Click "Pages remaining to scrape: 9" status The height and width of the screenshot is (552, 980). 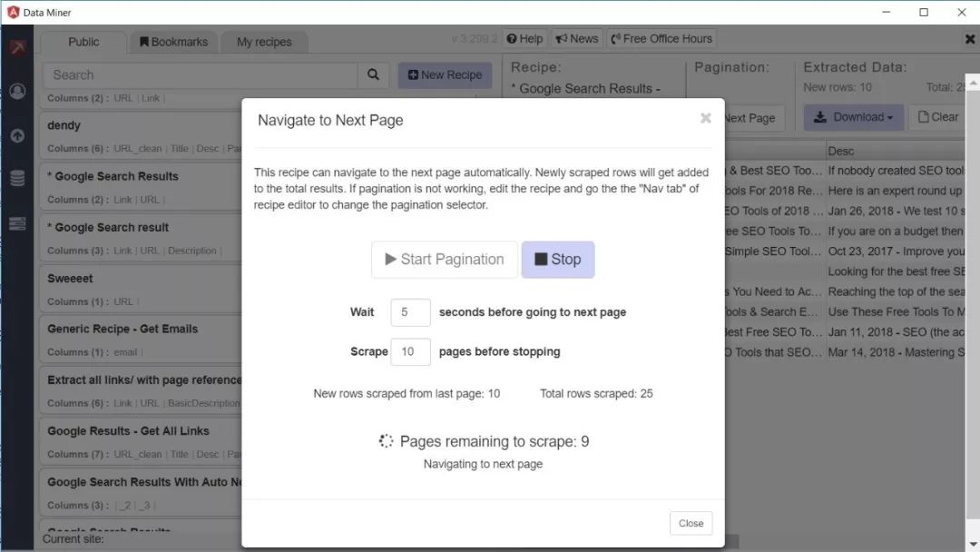(x=495, y=441)
